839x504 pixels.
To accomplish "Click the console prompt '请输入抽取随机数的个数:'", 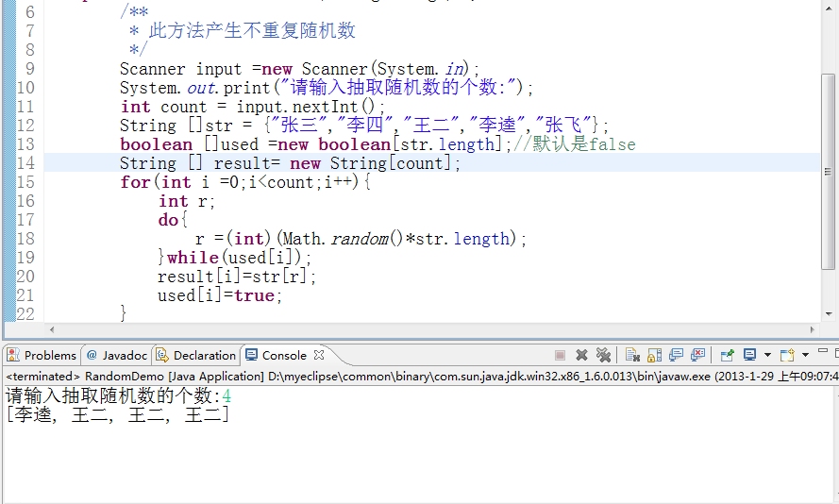I will [x=113, y=395].
